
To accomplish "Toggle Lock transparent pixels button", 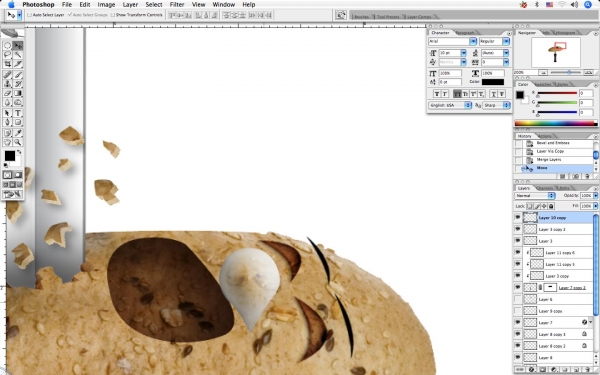I will click(x=530, y=206).
